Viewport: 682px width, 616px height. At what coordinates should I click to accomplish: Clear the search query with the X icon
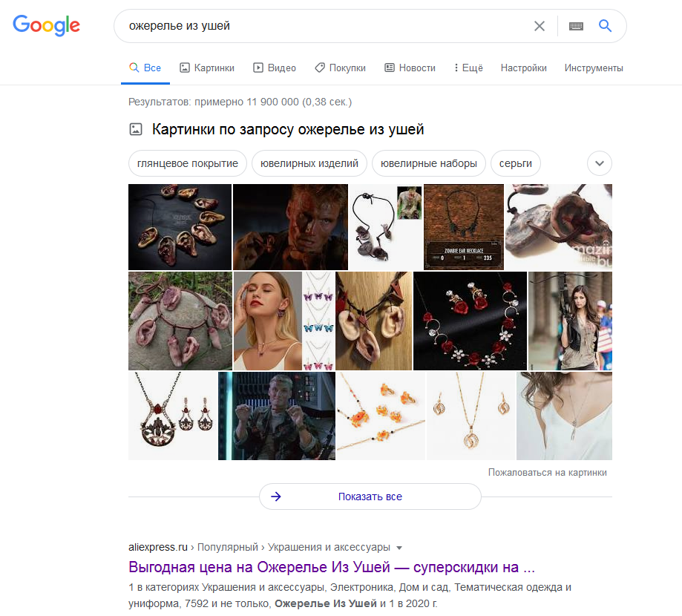[540, 26]
